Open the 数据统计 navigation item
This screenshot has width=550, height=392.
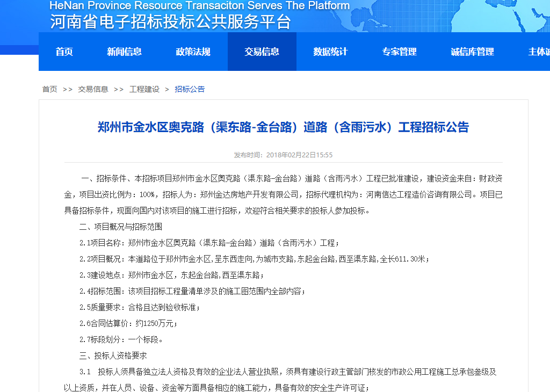330,52
